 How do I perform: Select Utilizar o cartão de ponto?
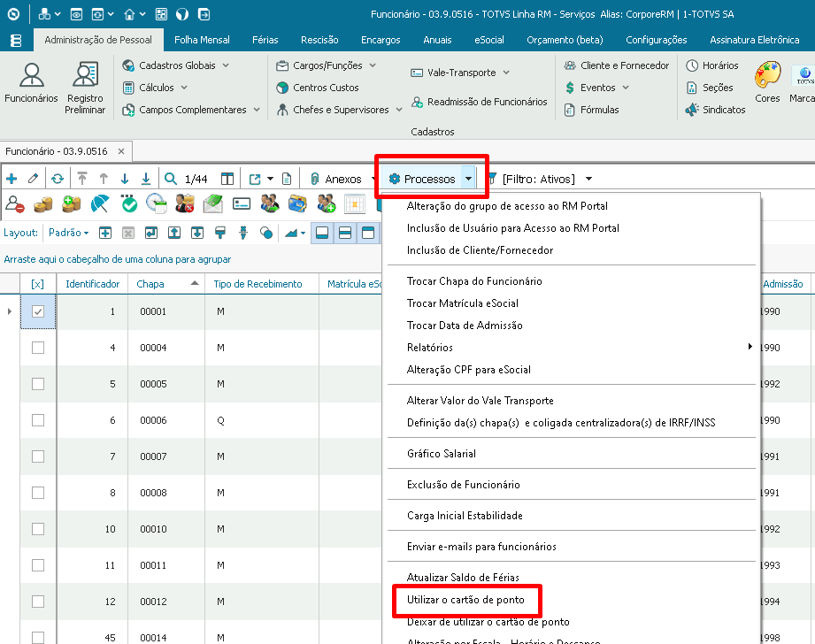[465, 600]
